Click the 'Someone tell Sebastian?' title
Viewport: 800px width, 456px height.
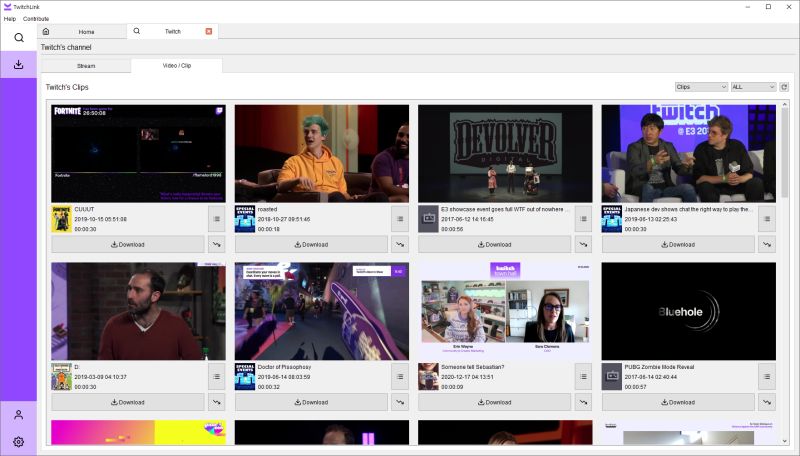(x=472, y=367)
